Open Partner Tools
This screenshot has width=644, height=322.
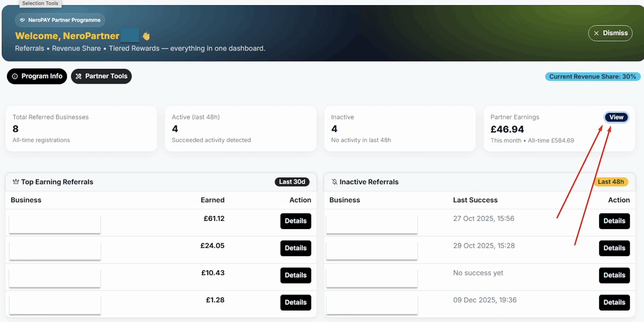pyautogui.click(x=101, y=76)
